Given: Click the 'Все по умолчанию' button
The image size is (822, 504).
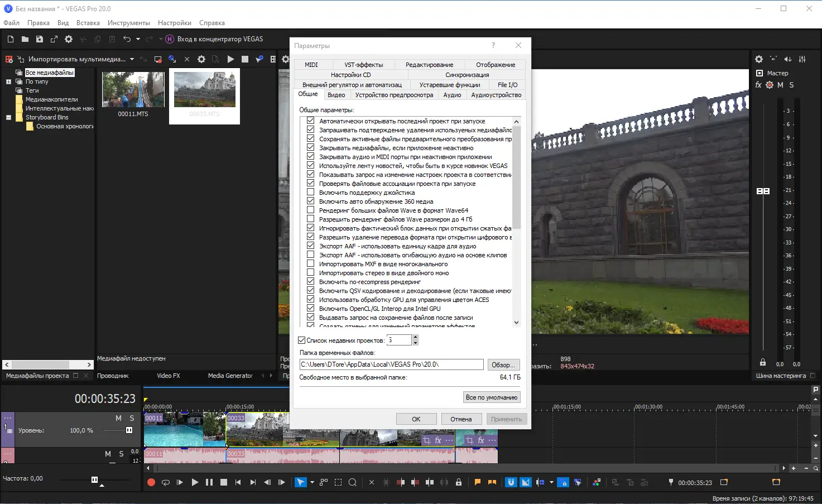Looking at the screenshot, I should click(x=491, y=397).
